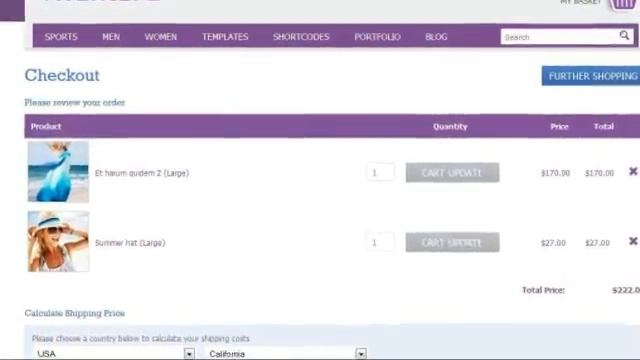Click the Price column header

pyautogui.click(x=559, y=126)
